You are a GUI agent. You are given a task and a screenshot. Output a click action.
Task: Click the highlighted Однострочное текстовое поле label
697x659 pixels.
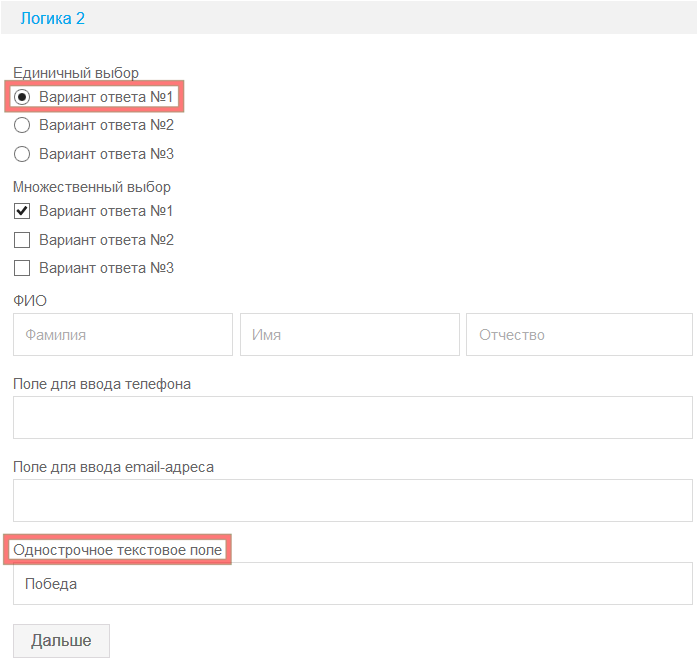tap(118, 550)
